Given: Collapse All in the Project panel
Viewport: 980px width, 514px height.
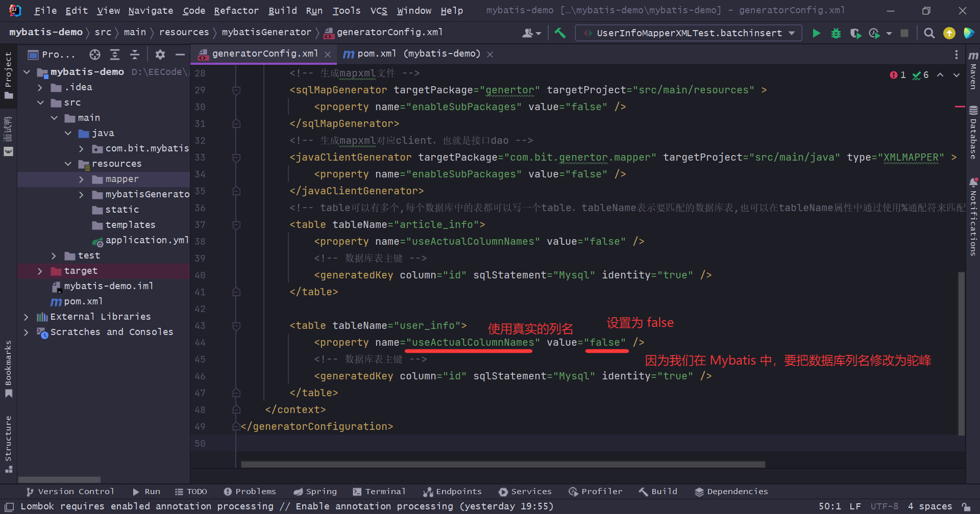Looking at the screenshot, I should click(135, 54).
